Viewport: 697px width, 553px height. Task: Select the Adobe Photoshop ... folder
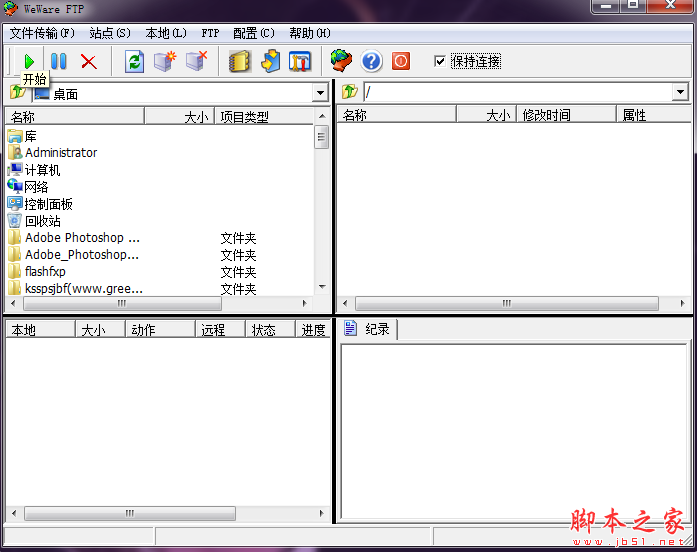74,238
